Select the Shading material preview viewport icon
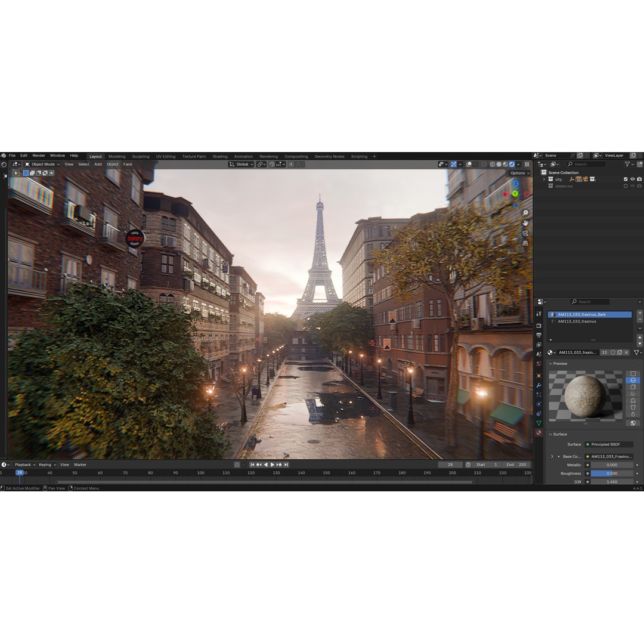The width and height of the screenshot is (644, 644). point(505,164)
